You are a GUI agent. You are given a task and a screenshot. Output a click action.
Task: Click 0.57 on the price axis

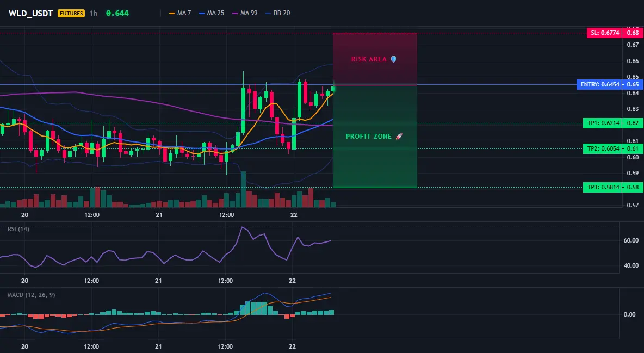pyautogui.click(x=633, y=205)
